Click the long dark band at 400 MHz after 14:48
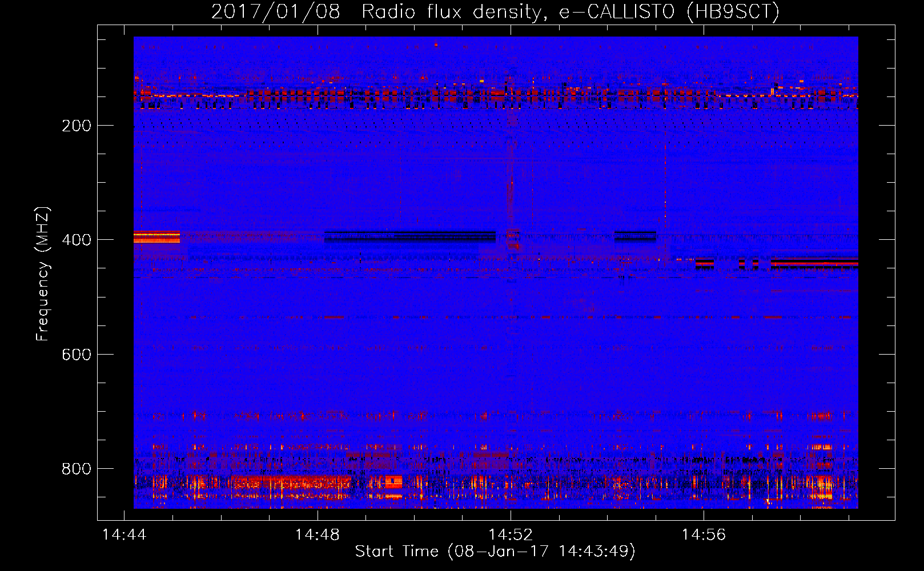The image size is (924, 571). (x=410, y=236)
